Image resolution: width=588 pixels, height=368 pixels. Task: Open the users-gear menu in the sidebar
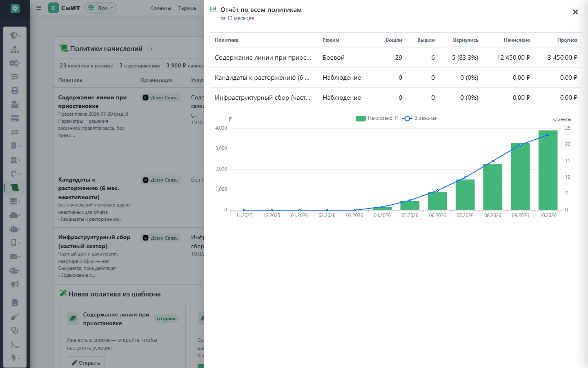[x=15, y=270]
